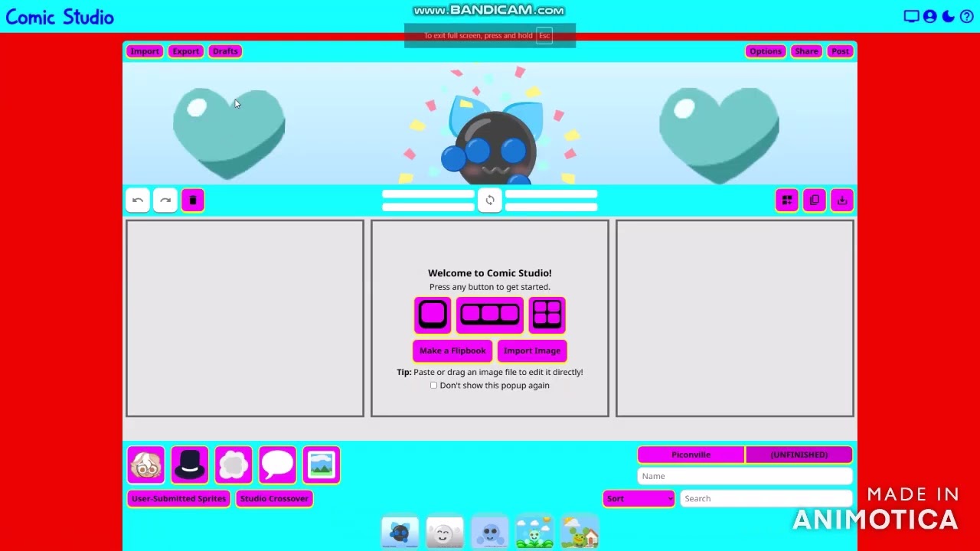Expand the Sort dropdown
Viewport: 980px width, 551px height.
639,499
